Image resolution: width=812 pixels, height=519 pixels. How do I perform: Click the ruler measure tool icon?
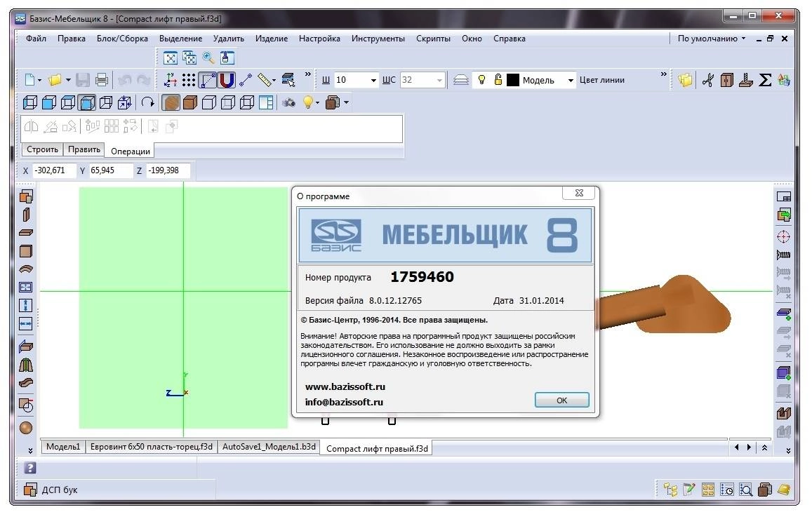tap(265, 80)
